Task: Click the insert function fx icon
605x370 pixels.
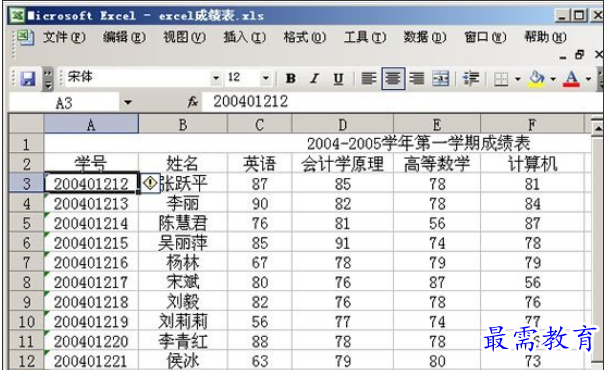Action: click(193, 102)
